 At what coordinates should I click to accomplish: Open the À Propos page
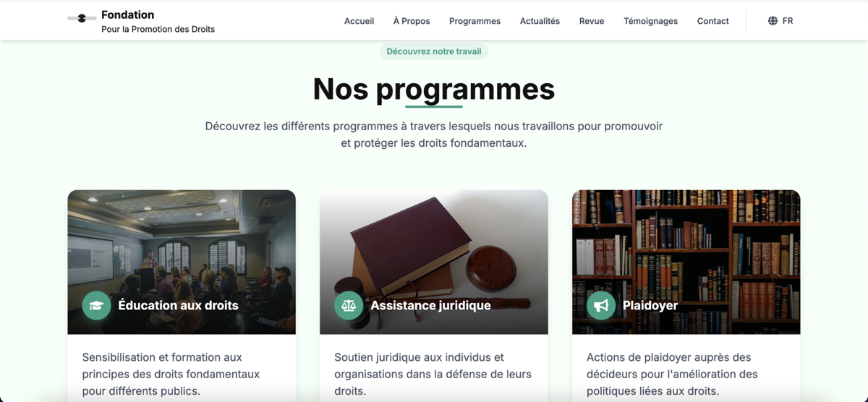tap(412, 21)
